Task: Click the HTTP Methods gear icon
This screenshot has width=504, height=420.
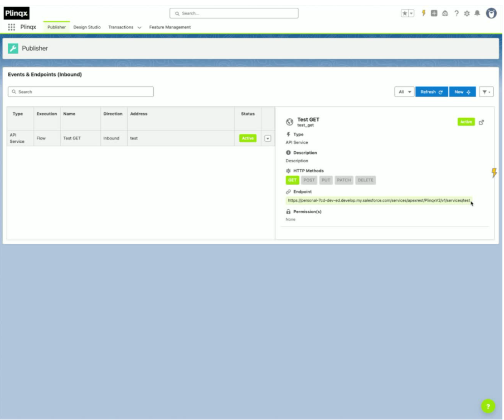Action: (288, 171)
